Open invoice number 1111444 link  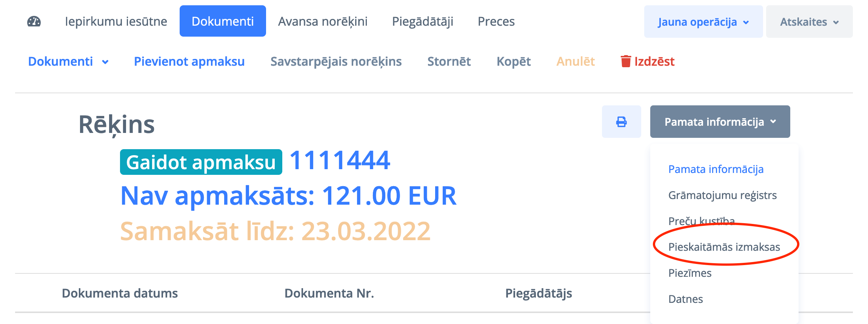(x=340, y=160)
